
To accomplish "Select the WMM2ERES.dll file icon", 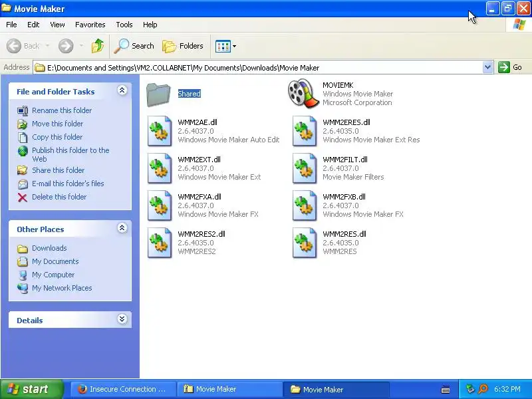I will coord(305,131).
